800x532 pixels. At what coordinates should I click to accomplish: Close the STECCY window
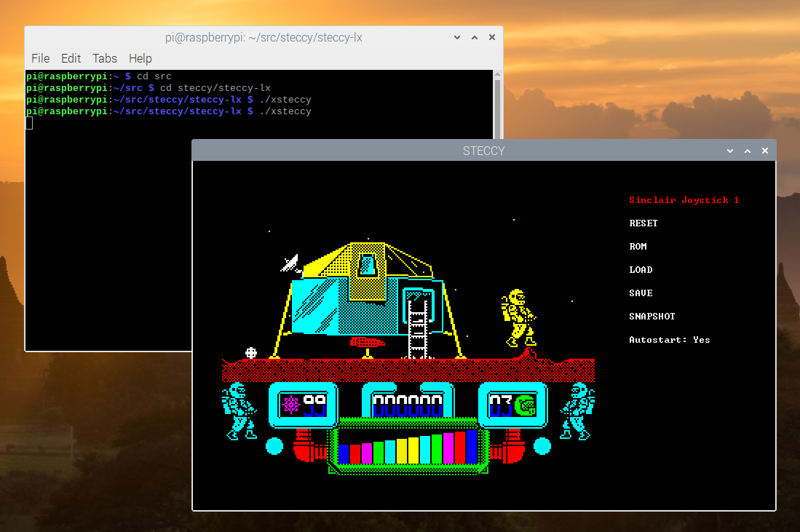click(765, 151)
